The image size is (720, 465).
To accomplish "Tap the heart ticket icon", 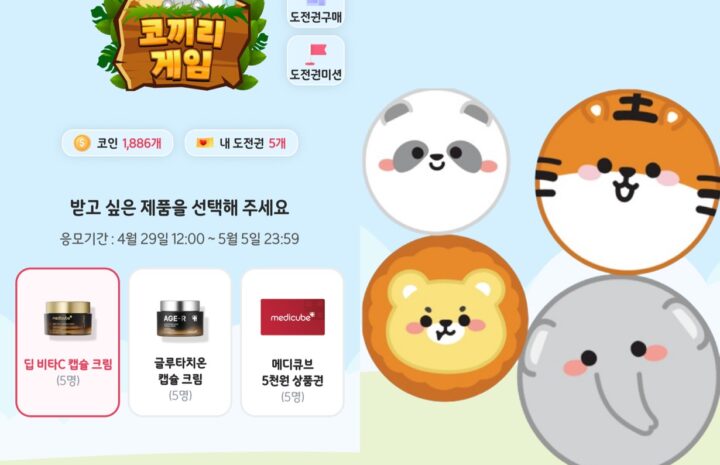I will coord(204,143).
